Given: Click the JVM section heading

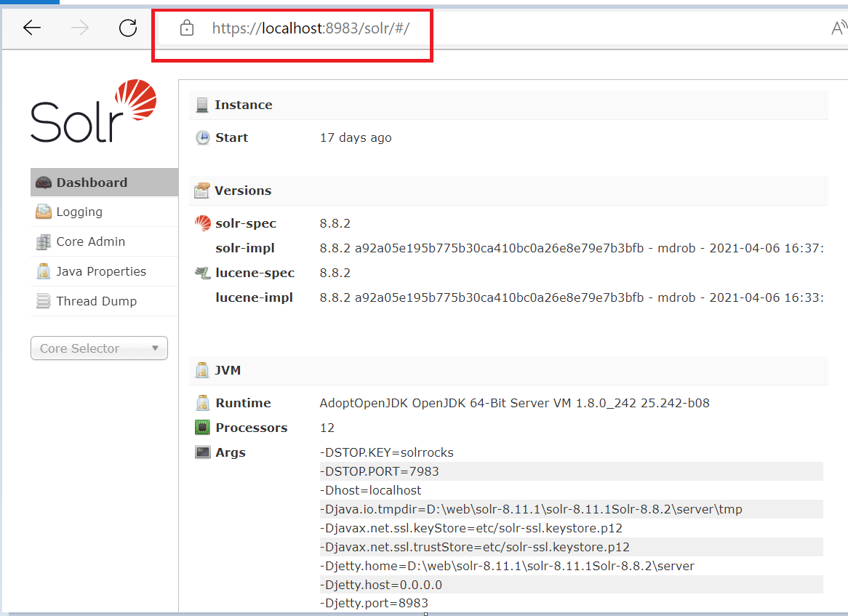Looking at the screenshot, I should (228, 370).
